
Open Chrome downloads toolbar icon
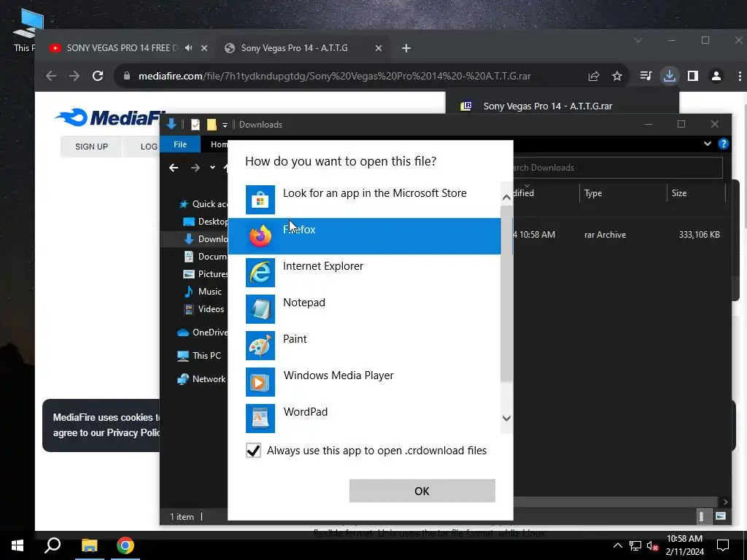pyautogui.click(x=670, y=76)
